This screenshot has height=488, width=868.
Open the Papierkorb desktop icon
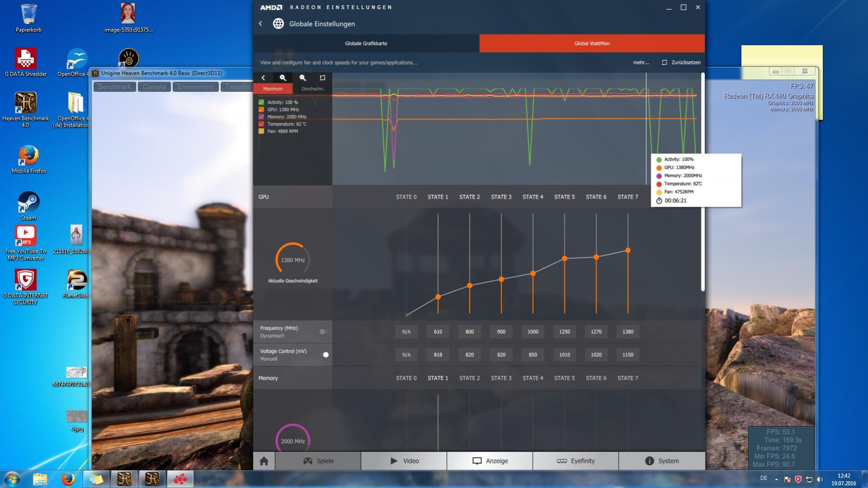pyautogui.click(x=29, y=19)
